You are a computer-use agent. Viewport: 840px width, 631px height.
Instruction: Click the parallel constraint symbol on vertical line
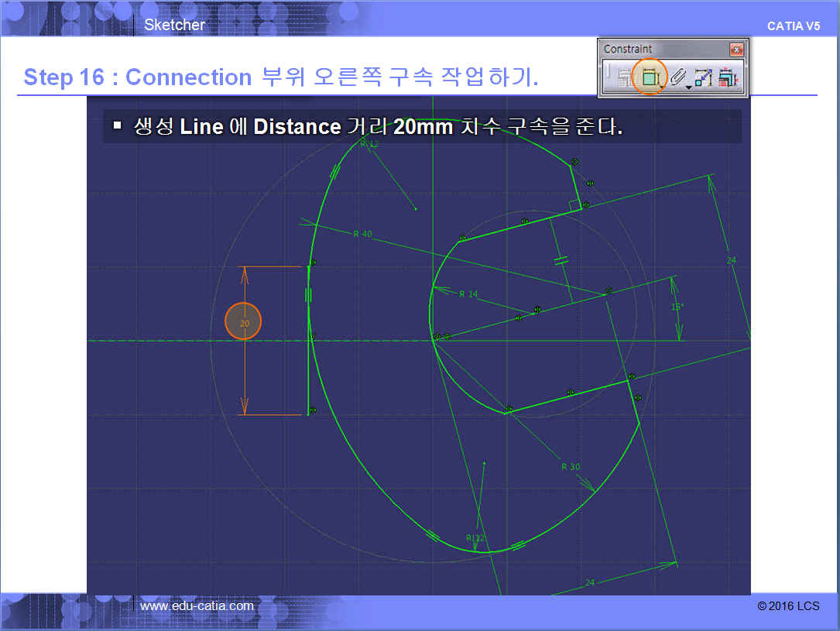point(309,295)
